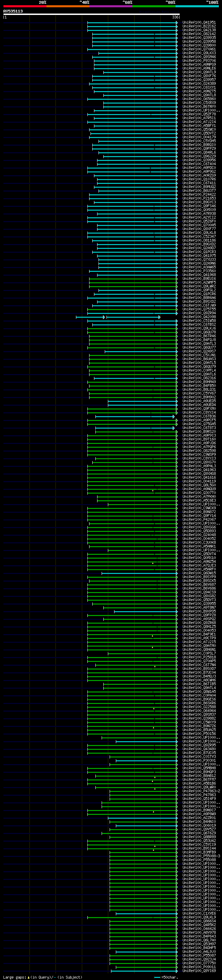The image size is (222, 980).
Task: Click label UniRef100_C6SXY1
Action: coord(199,88)
